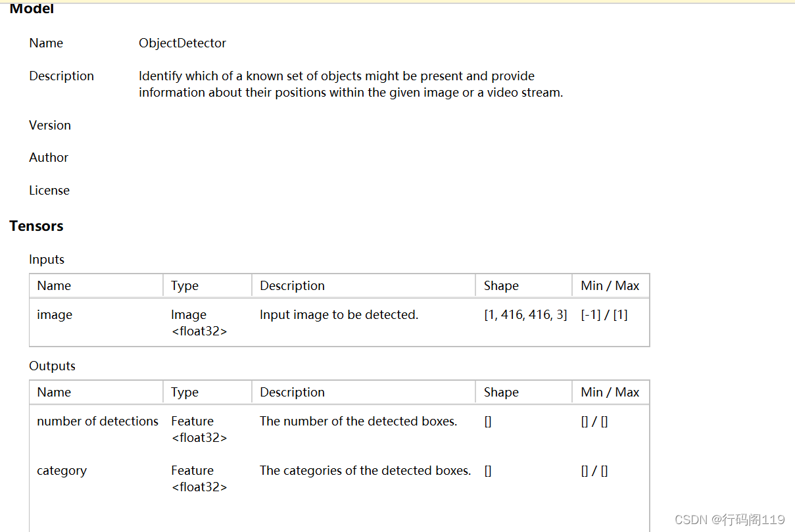Select the 'category' output tensor name

62,471
